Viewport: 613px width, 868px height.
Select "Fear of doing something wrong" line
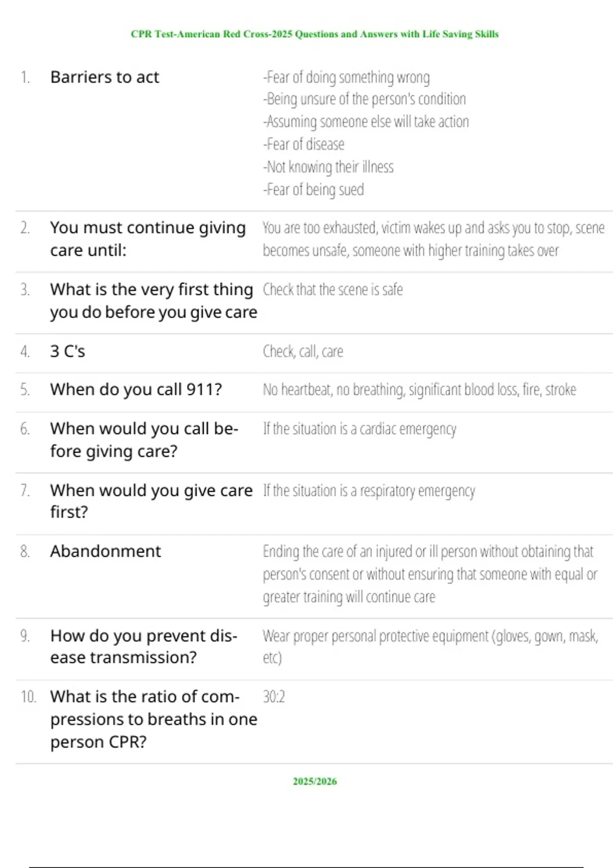(346, 77)
